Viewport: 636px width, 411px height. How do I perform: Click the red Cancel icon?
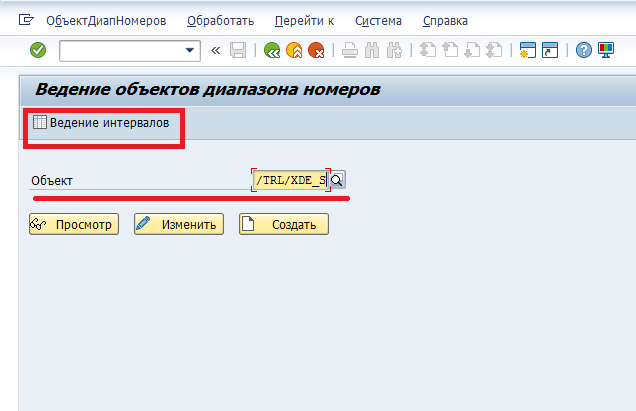[x=317, y=50]
